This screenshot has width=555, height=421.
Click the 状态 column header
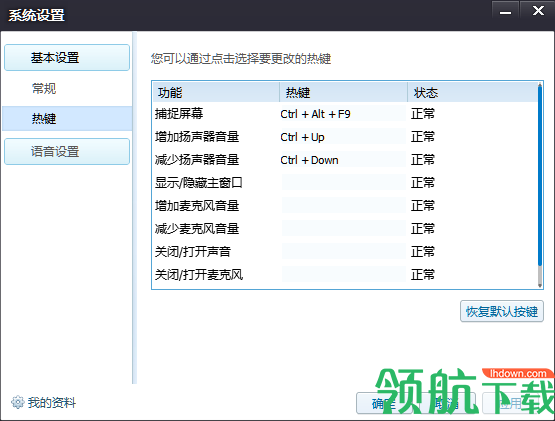[x=473, y=93]
